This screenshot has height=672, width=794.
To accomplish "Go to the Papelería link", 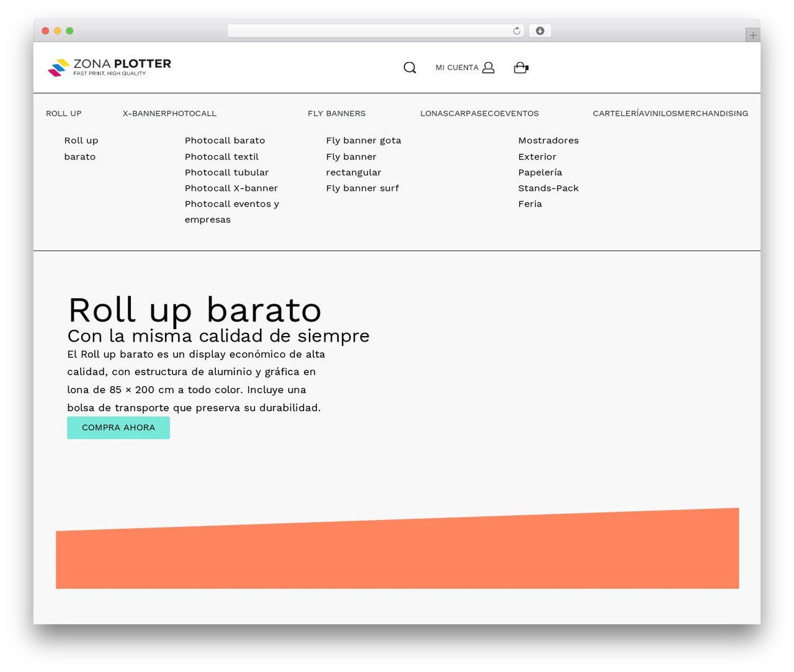I will [x=540, y=172].
